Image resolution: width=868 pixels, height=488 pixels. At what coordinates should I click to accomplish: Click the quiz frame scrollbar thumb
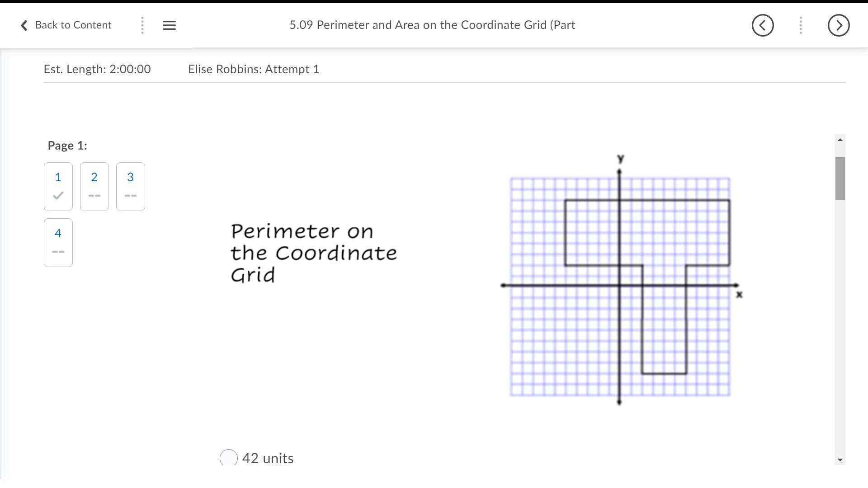pos(840,178)
